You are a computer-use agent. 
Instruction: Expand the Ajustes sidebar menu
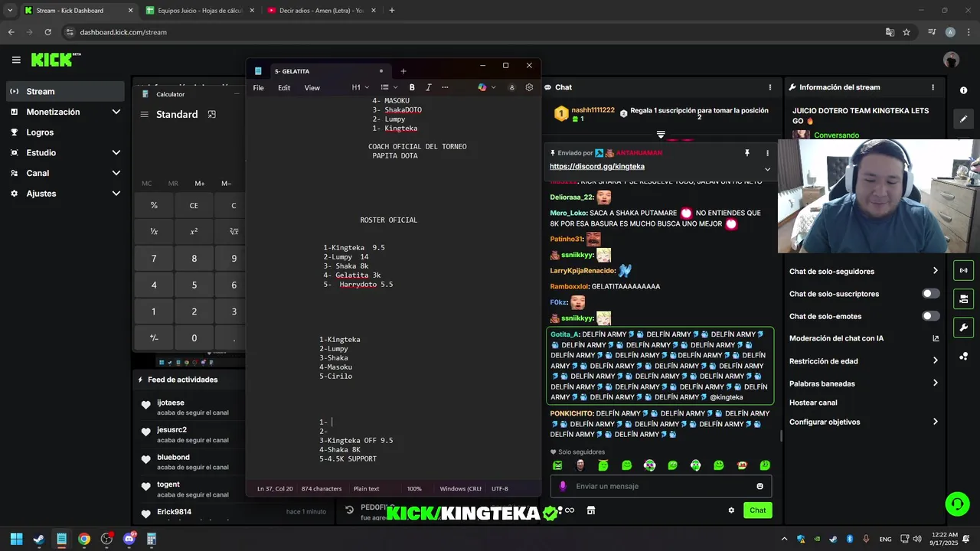coord(65,194)
